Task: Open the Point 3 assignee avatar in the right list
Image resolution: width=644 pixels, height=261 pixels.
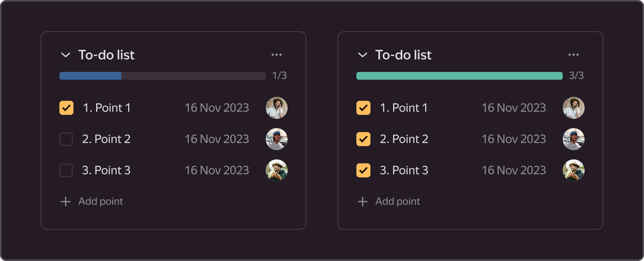Action: [574, 170]
